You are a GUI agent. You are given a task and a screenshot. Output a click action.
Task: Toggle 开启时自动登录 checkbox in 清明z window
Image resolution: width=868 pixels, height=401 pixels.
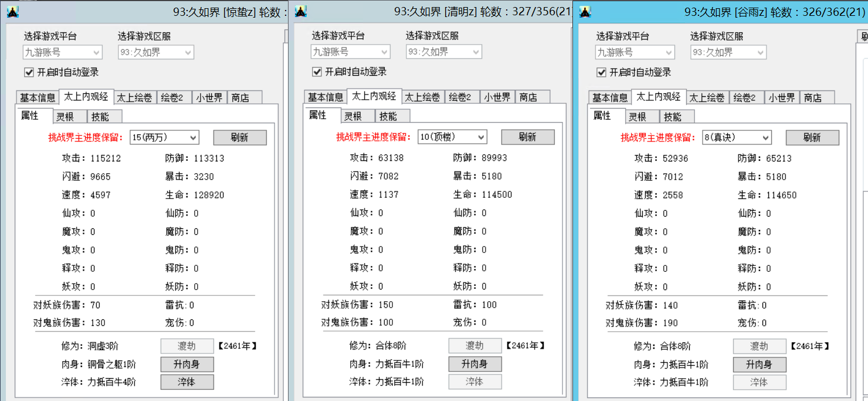pyautogui.click(x=317, y=72)
